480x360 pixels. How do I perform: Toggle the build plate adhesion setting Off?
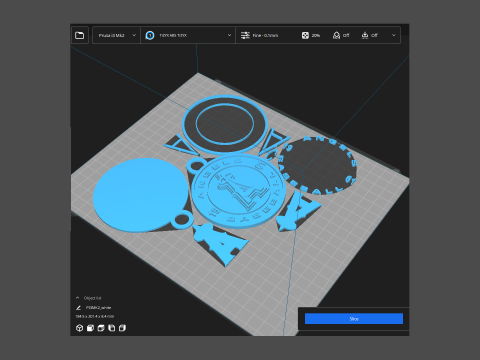click(x=370, y=35)
